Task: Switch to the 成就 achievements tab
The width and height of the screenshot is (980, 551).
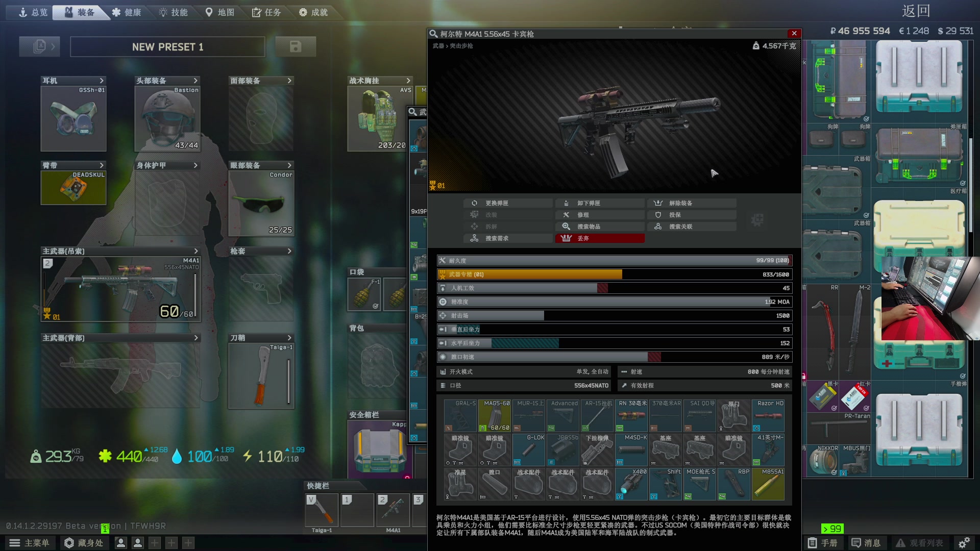Action: 313,12
